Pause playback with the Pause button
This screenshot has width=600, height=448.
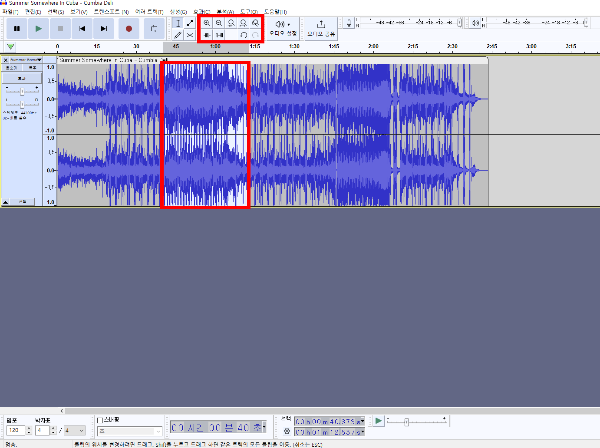17,28
